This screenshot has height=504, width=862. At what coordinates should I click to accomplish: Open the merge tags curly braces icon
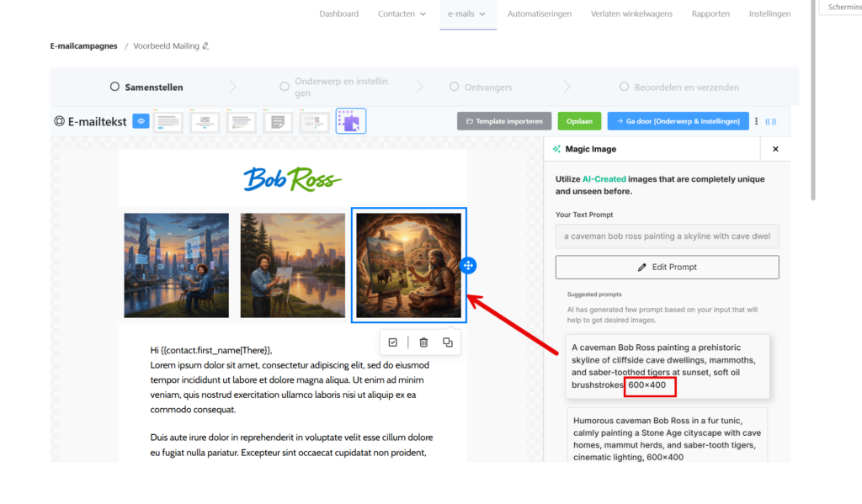771,121
